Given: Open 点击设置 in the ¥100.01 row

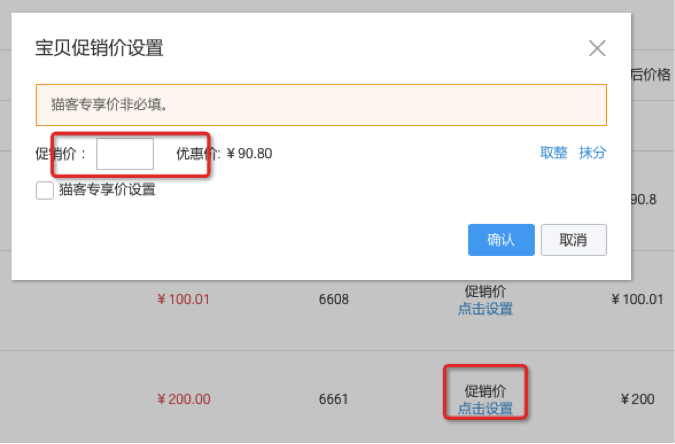Looking at the screenshot, I should pos(485,309).
